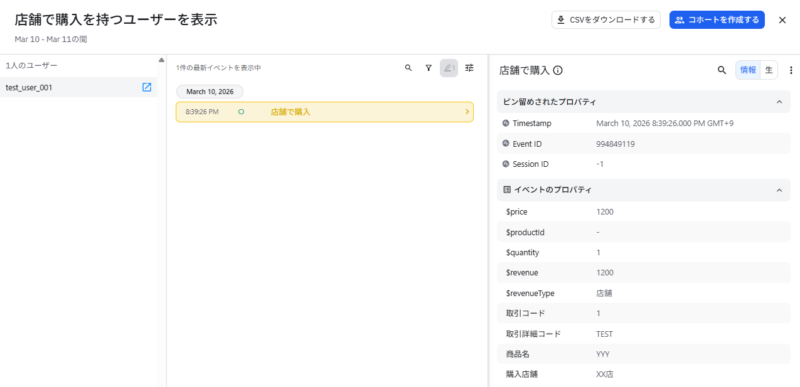
Task: Search properties with right panel magnifier icon
Action: tap(721, 70)
